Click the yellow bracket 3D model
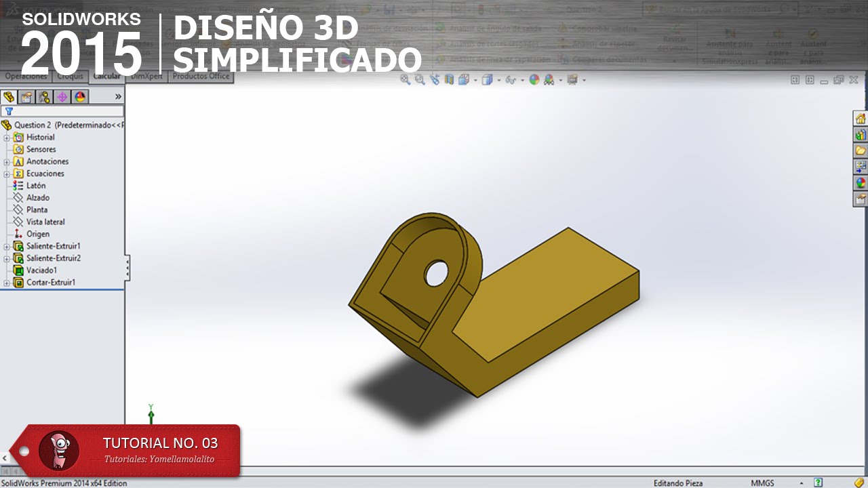The height and width of the screenshot is (488, 868). [494, 305]
